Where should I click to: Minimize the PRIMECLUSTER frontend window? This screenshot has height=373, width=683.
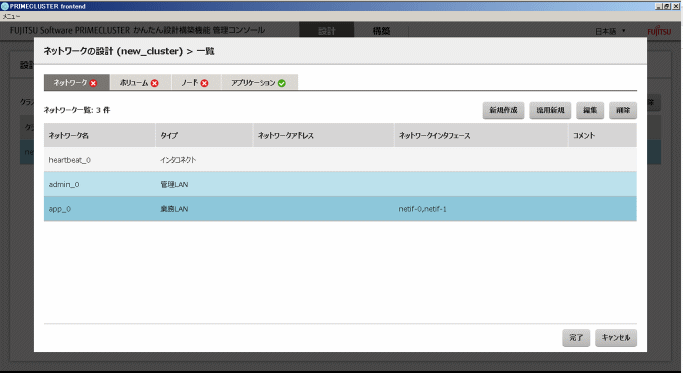point(658,6)
